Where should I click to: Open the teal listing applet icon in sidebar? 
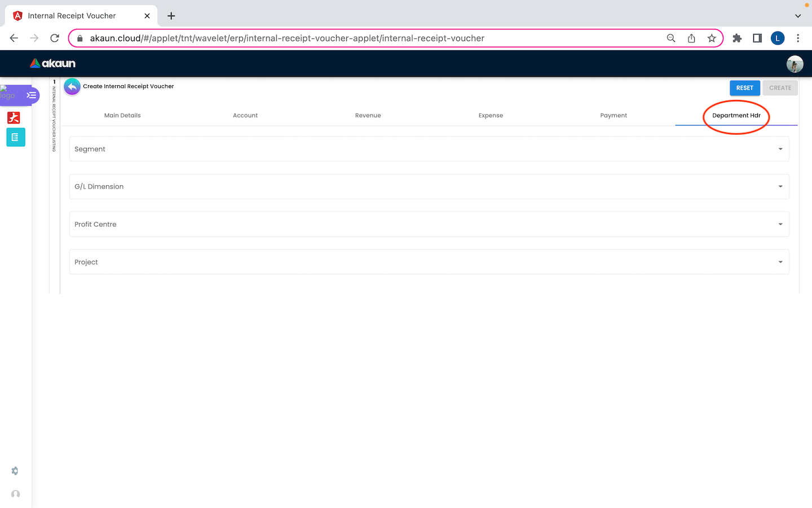pyautogui.click(x=16, y=137)
